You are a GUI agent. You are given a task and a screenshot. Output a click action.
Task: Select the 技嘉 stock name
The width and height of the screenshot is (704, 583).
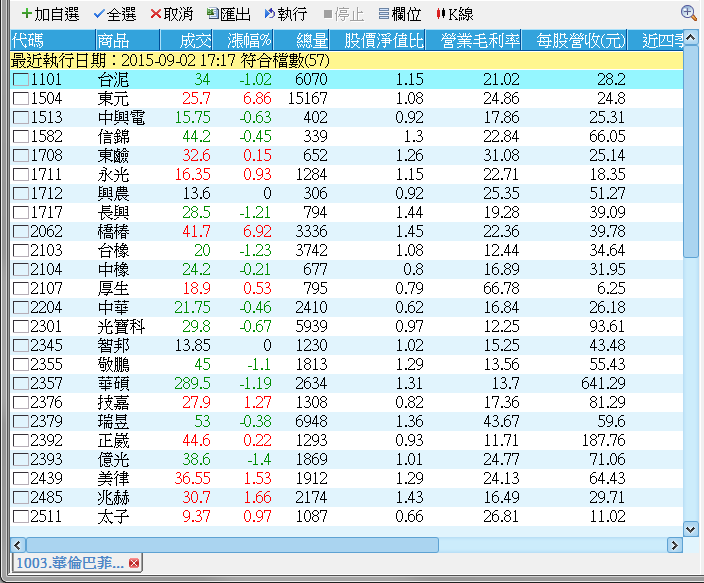[x=113, y=402]
